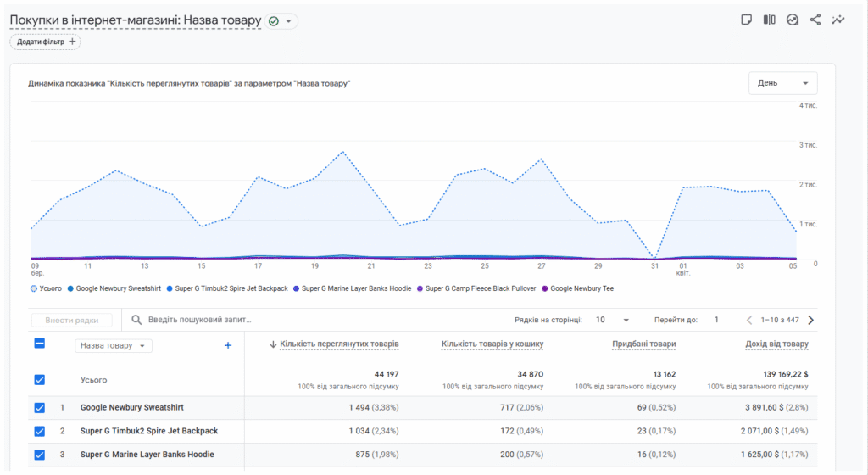Image resolution: width=868 pixels, height=475 pixels.
Task: Click the search magnifier icon
Action: tap(136, 320)
